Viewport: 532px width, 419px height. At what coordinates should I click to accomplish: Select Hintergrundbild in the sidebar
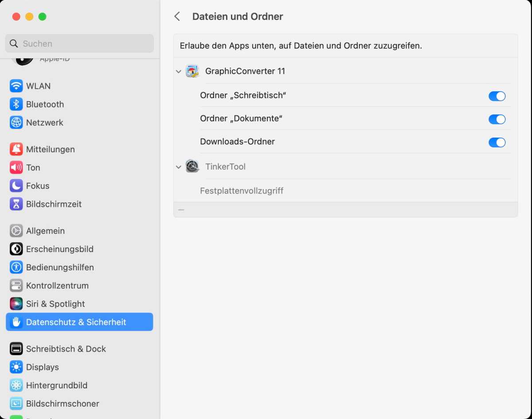(x=79, y=385)
